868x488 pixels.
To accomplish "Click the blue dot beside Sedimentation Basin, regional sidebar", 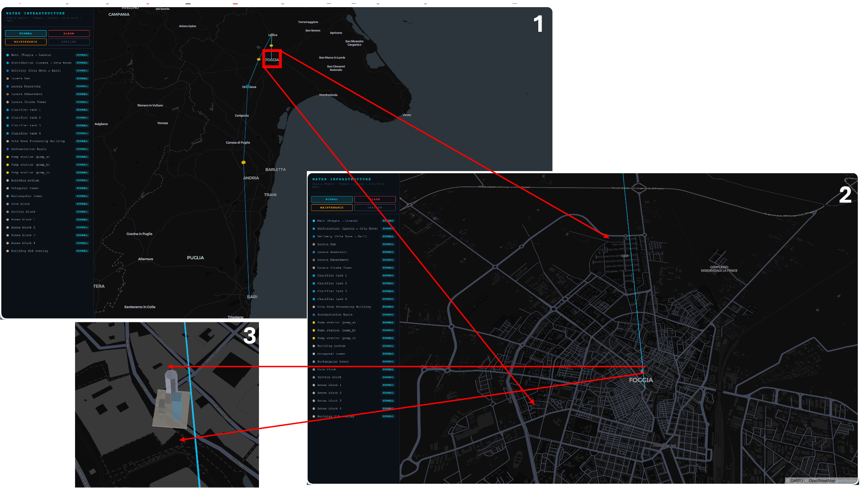I will (x=8, y=149).
